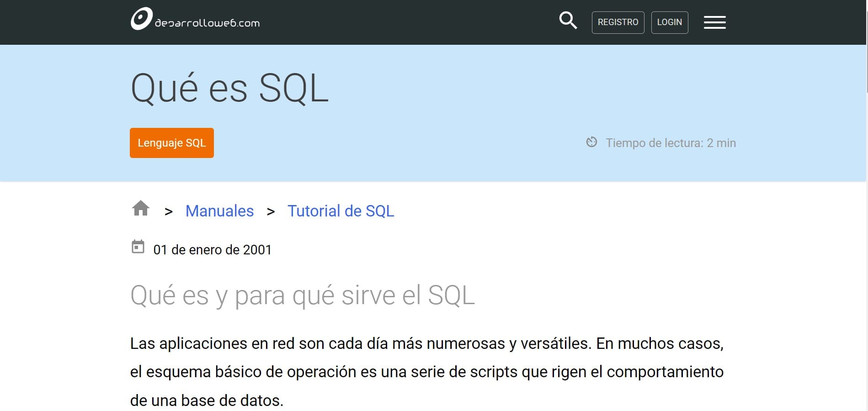The image size is (868, 411).
Task: Click first breadcrumb separator arrow after home
Action: pos(169,211)
